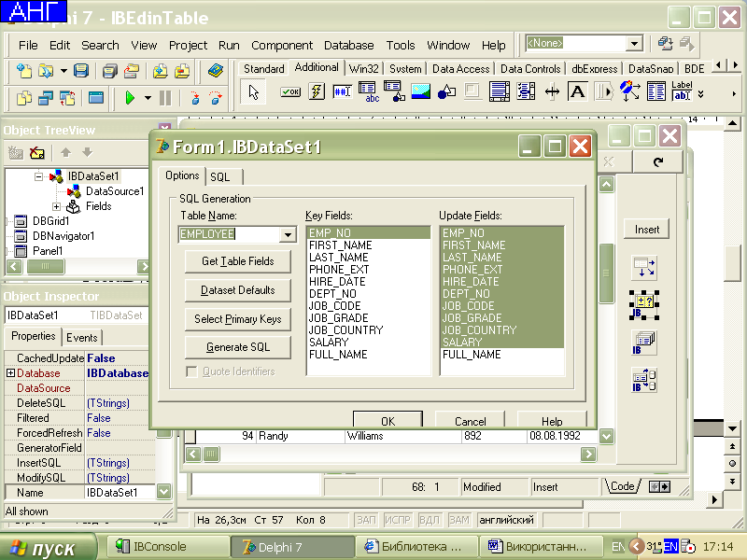Screen dimensions: 747x560
Task: Select the LabeledEdit component icon
Action: click(682, 91)
